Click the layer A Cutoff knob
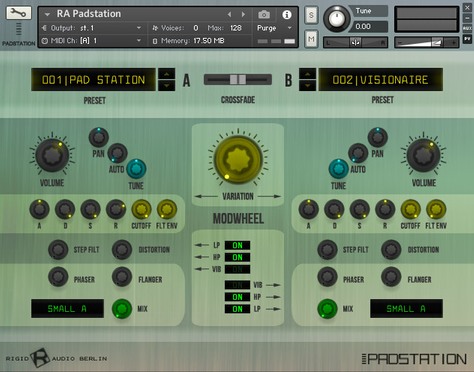This screenshot has height=372, width=474. point(141,209)
